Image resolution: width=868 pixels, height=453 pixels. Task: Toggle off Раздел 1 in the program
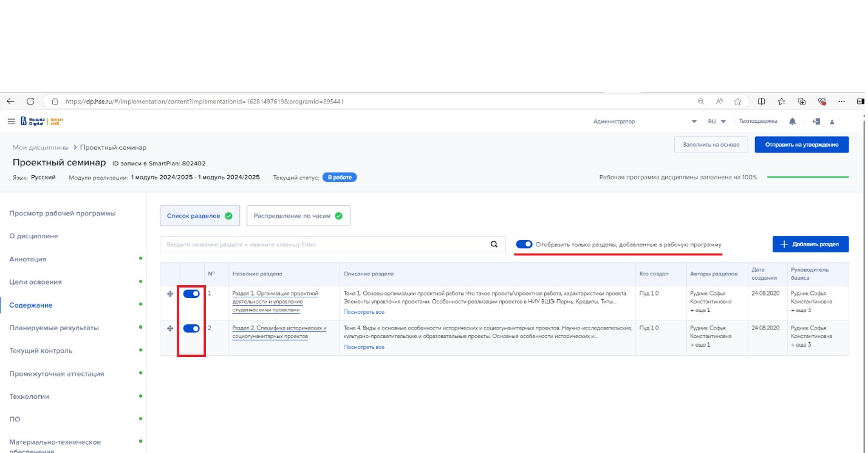(x=191, y=294)
